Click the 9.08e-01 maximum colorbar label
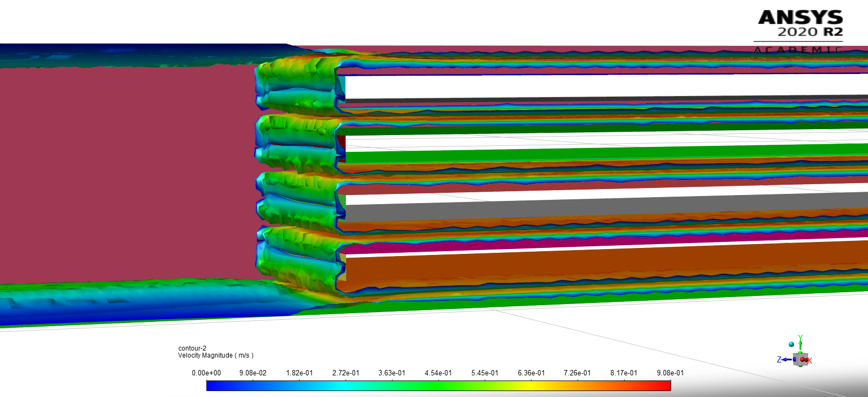Image resolution: width=868 pixels, height=397 pixels. pyautogui.click(x=670, y=373)
